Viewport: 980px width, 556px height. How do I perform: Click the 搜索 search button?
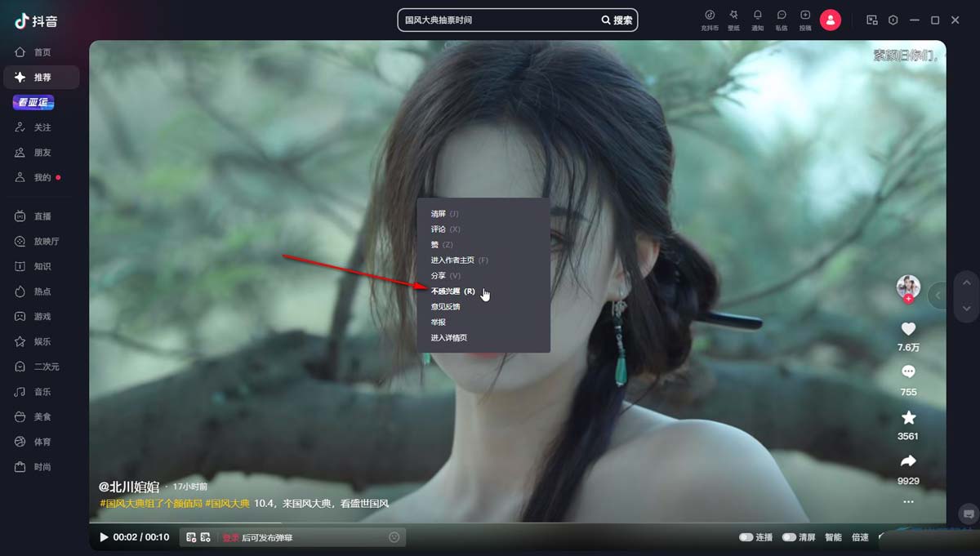(617, 20)
